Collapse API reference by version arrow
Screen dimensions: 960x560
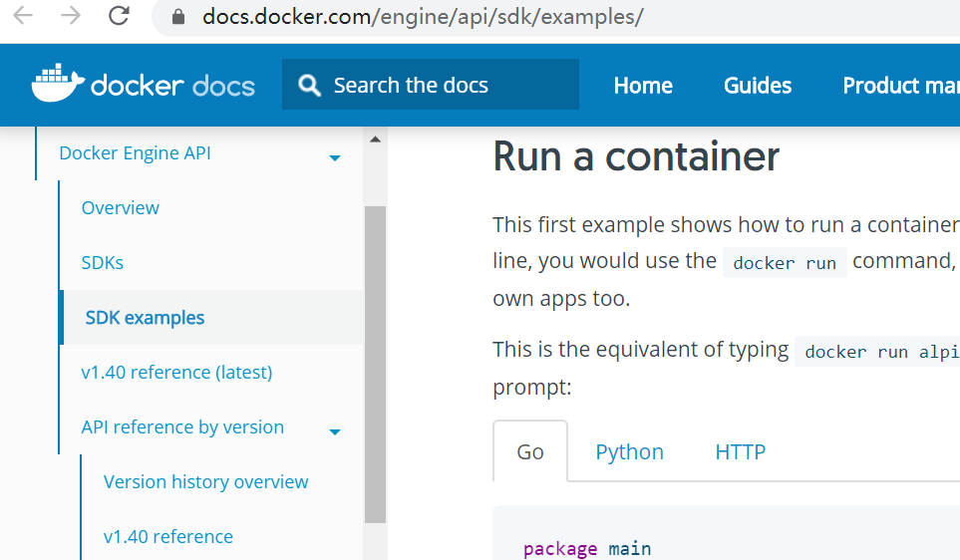335,431
